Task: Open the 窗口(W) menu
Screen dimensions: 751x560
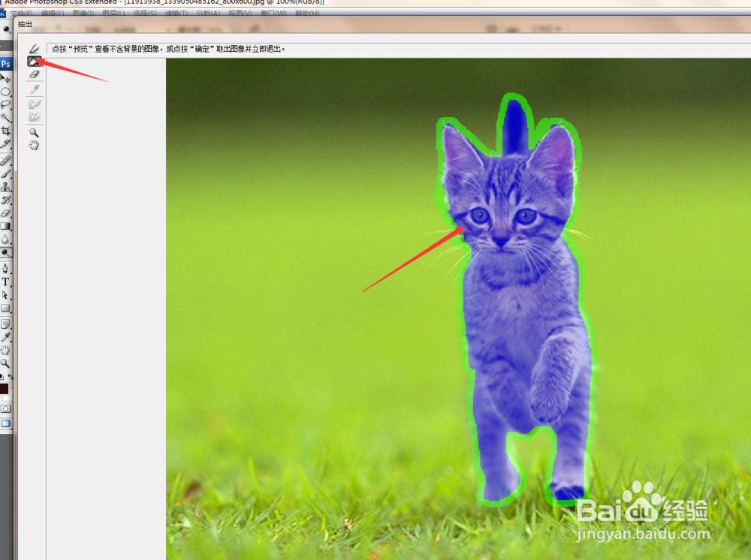Action: 273,13
